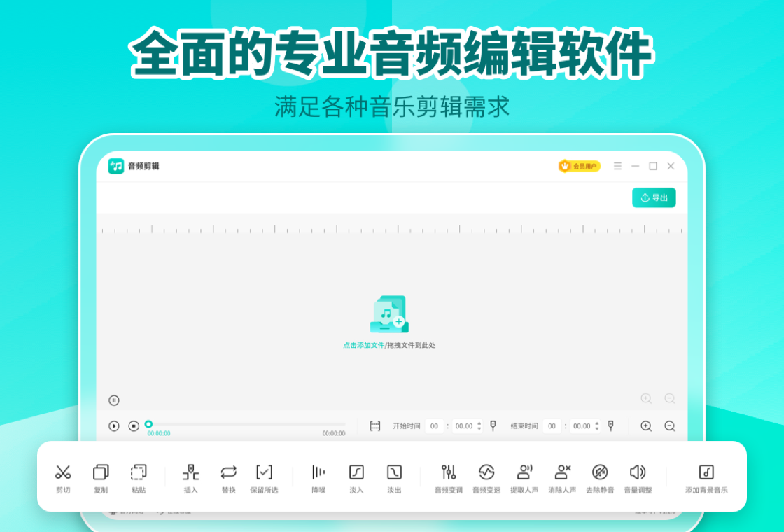Click the 音频剪辑 app logo icon
The width and height of the screenshot is (784, 532).
click(116, 166)
